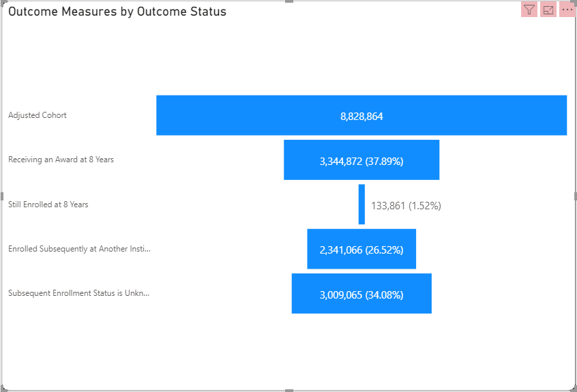
Task: Select the chart title text
Action: (x=117, y=12)
